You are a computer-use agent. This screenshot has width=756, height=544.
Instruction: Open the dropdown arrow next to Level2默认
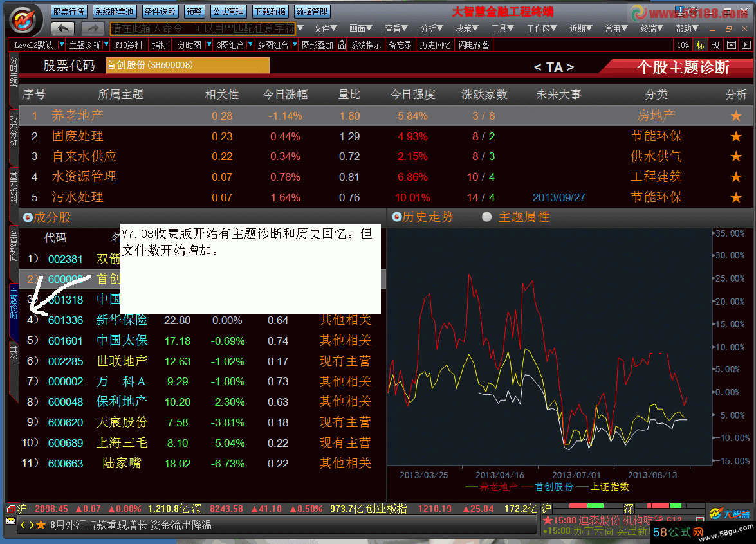click(x=61, y=44)
